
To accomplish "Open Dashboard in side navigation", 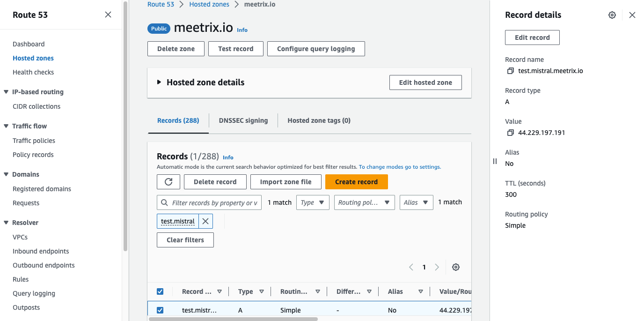I will click(29, 44).
